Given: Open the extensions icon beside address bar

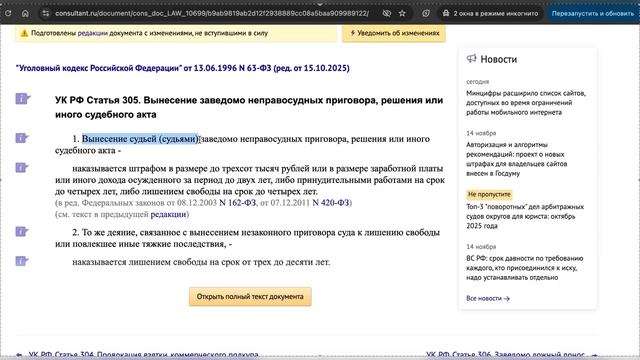Looking at the screenshot, I should [x=426, y=13].
